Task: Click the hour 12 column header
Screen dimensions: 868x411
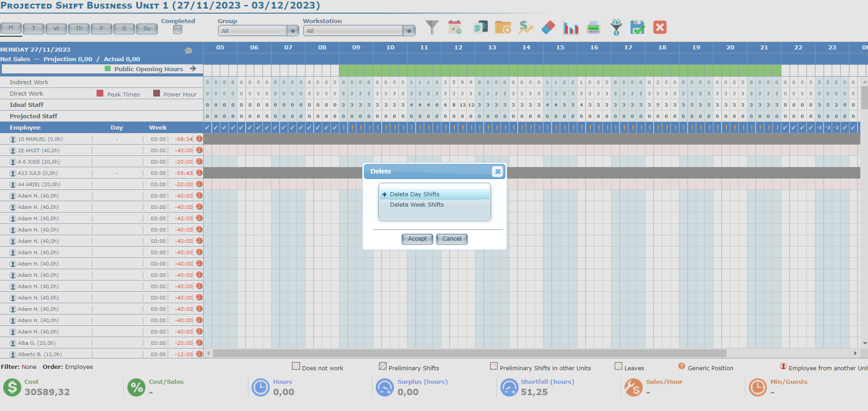Action: coord(458,47)
